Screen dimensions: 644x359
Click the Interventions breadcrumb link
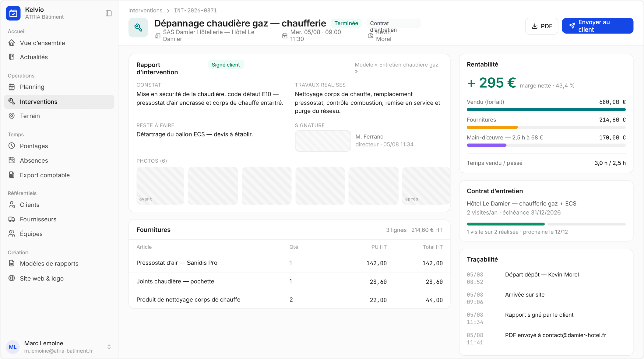point(145,10)
